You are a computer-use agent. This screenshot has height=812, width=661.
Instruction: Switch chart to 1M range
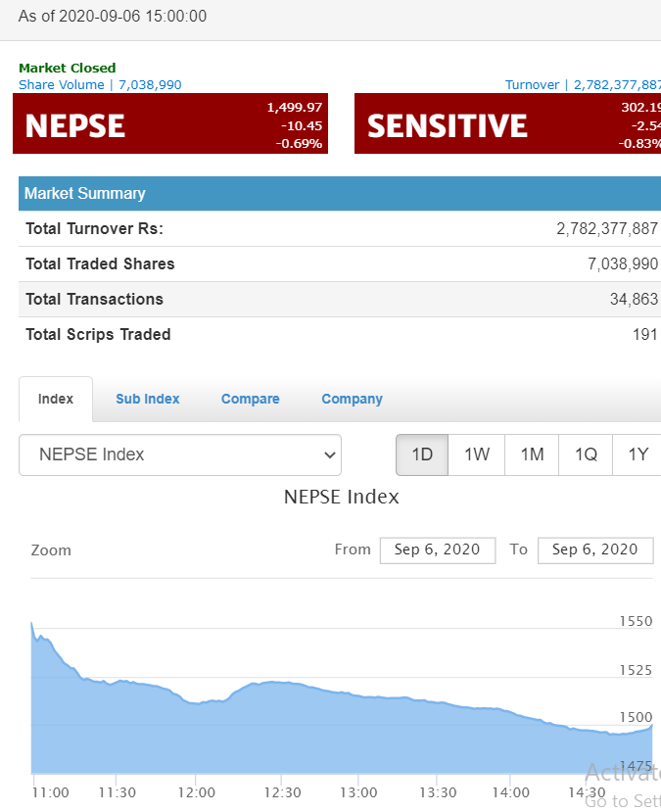click(532, 454)
